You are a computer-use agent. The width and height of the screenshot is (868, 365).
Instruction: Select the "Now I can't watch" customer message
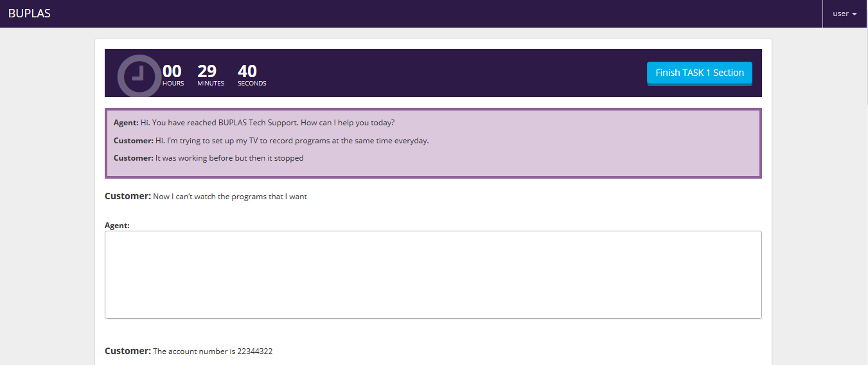coord(229,197)
